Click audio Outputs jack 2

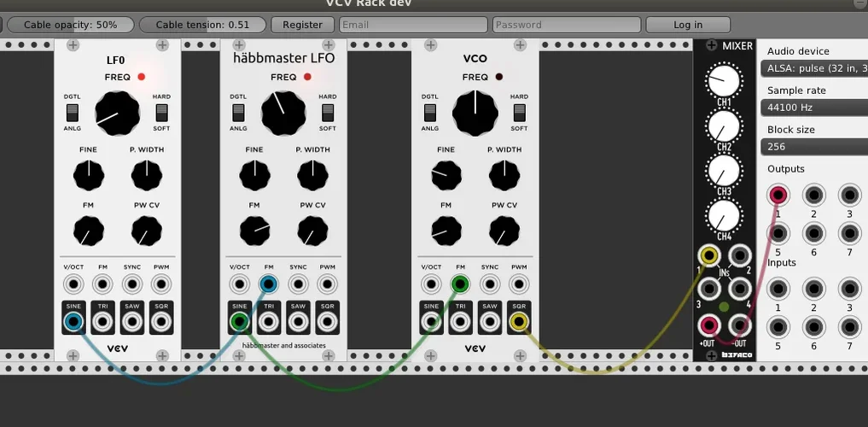pos(813,195)
